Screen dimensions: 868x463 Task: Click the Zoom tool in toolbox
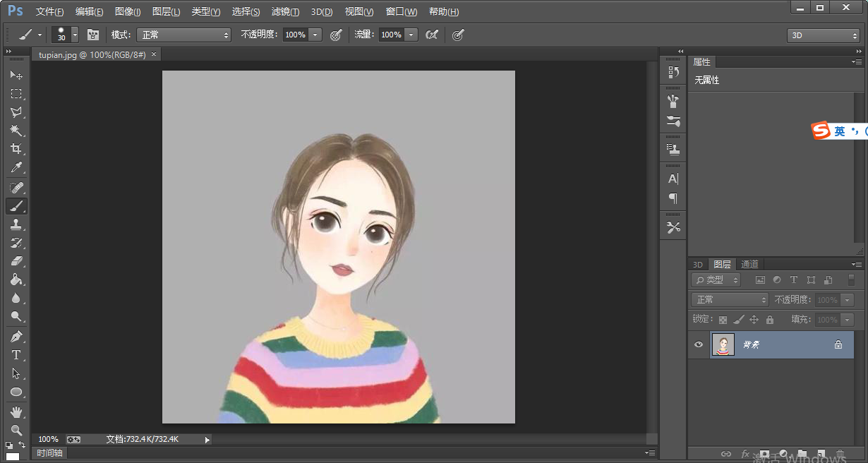(16, 430)
